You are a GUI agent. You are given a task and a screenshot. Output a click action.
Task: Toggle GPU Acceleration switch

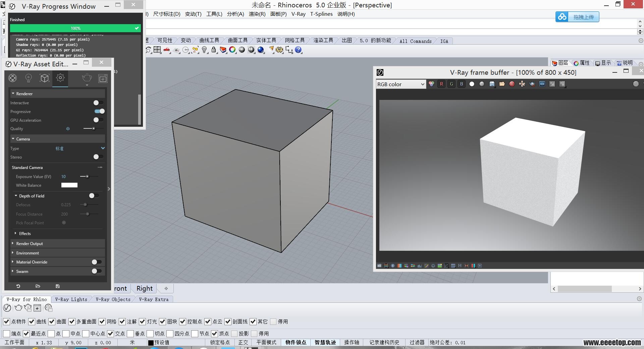coord(98,120)
